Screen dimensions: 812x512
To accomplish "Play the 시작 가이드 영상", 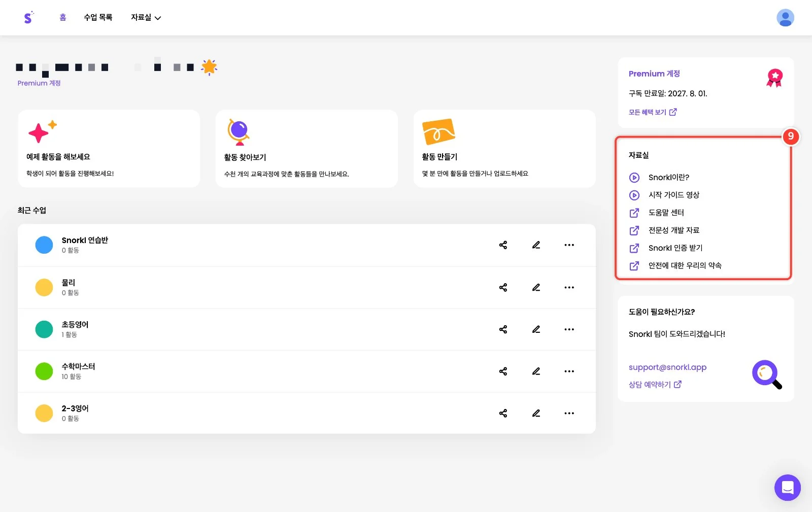I will click(664, 195).
